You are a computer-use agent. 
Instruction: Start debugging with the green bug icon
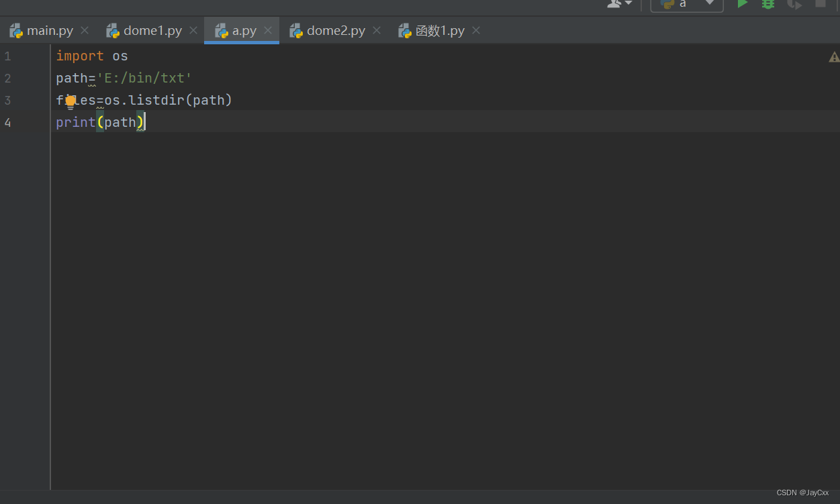click(767, 4)
